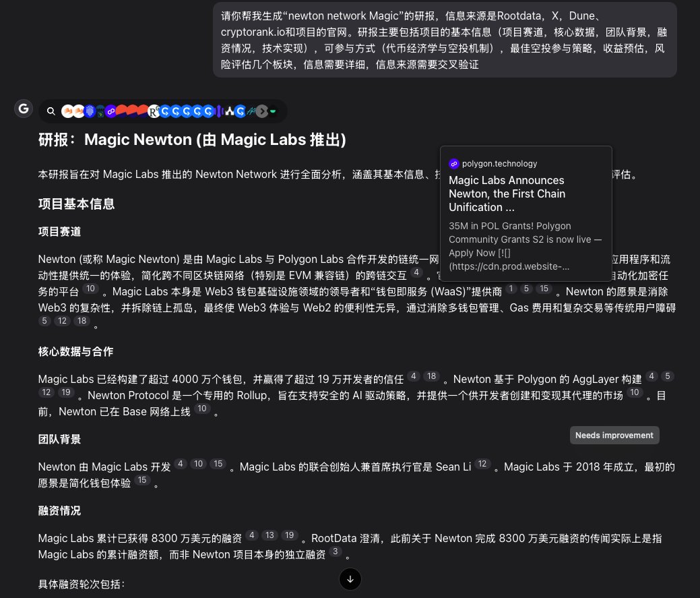Click the report title 研报：Magic Newton
700x598 pixels.
[192, 140]
